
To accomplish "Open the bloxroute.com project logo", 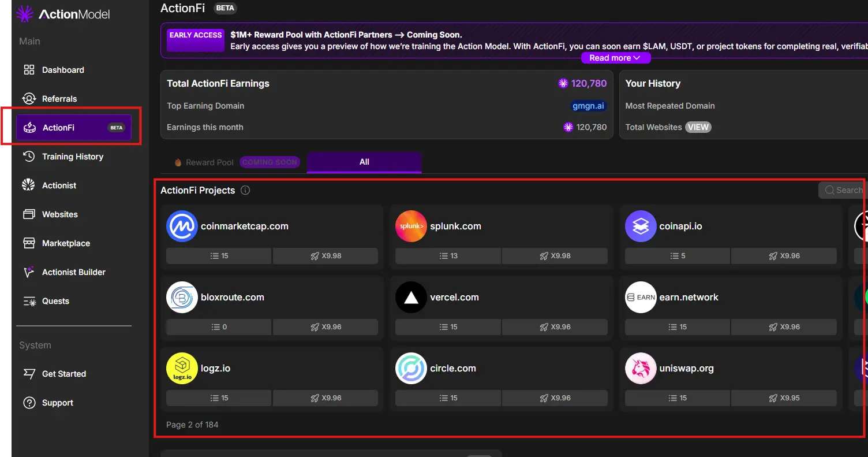I will (182, 297).
